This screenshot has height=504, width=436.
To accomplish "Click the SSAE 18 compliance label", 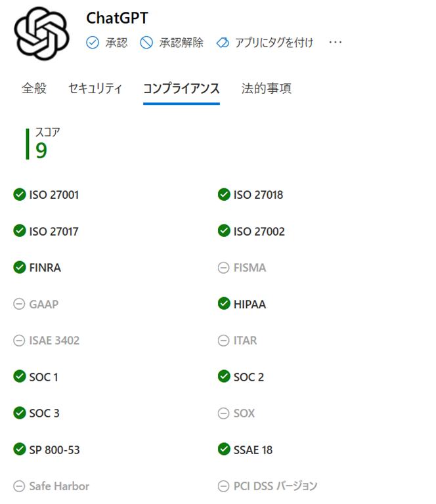I will coord(253,450).
